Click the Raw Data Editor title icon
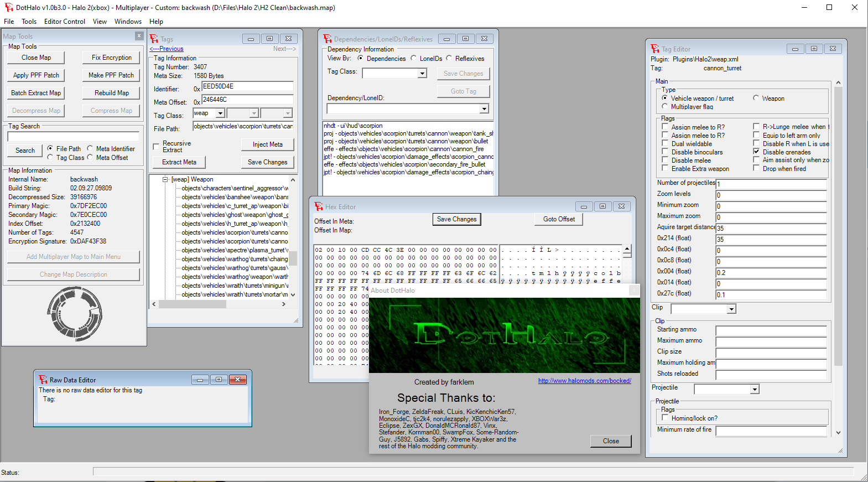Viewport: 868px width, 482px height. click(43, 380)
